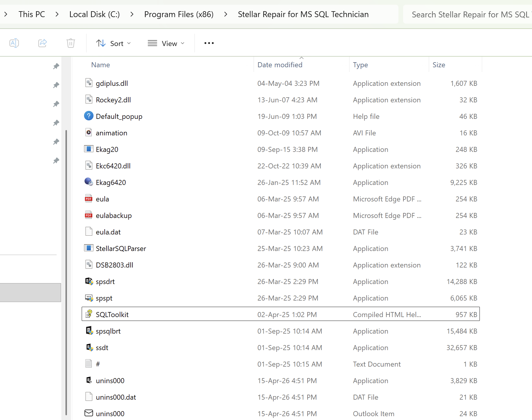Viewport: 532px width, 420px height.
Task: Select the DSB2803.dll file icon
Action: tap(89, 265)
